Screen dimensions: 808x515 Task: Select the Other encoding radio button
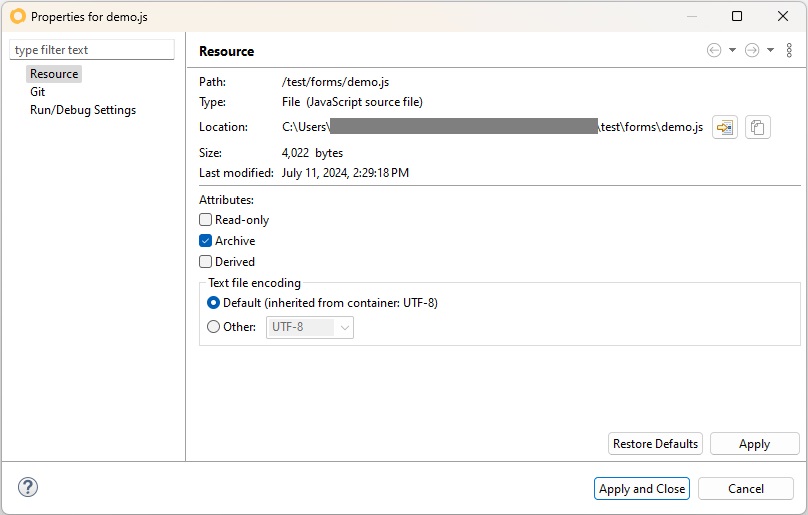[x=213, y=327]
